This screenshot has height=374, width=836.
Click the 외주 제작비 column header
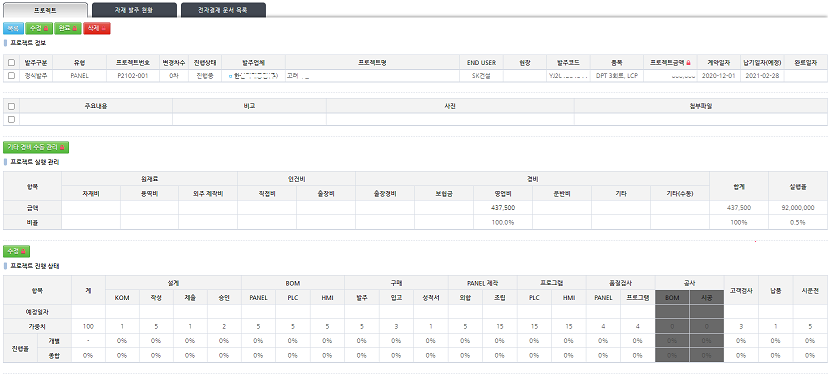pos(208,193)
